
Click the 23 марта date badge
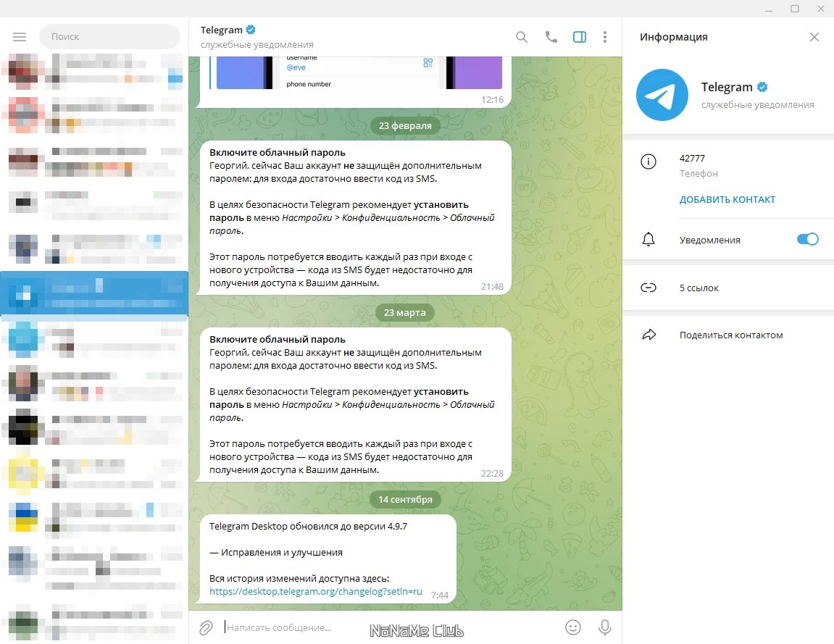pyautogui.click(x=405, y=312)
